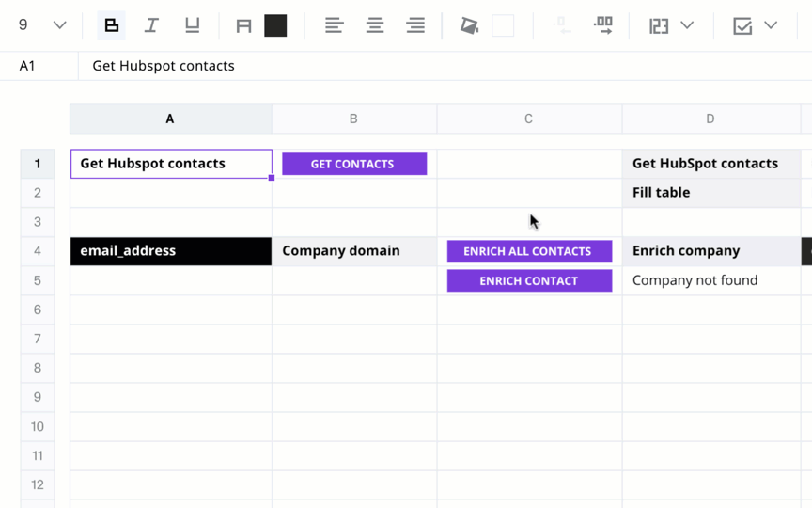Select row 10 header
The image size is (812, 508).
[38, 426]
